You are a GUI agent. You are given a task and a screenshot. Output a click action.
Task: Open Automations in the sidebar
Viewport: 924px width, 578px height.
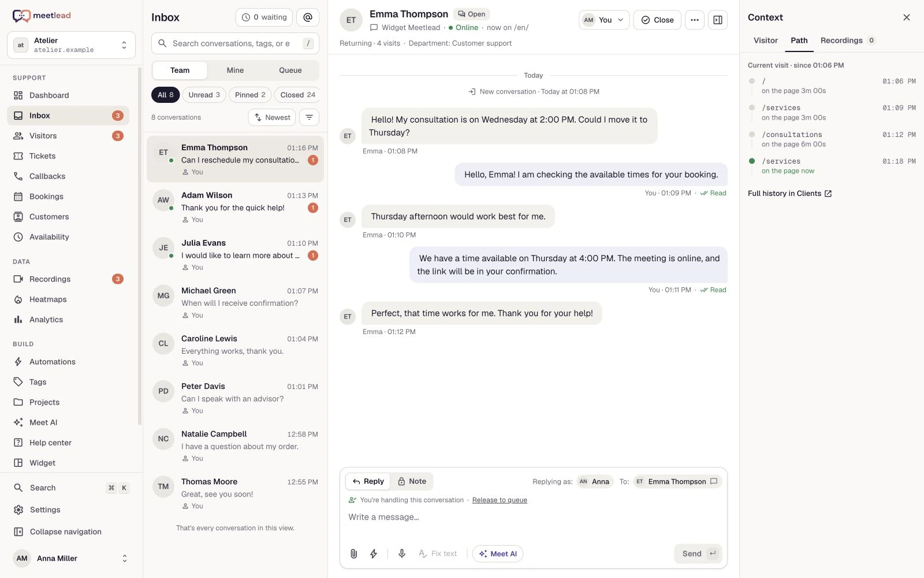click(68, 362)
